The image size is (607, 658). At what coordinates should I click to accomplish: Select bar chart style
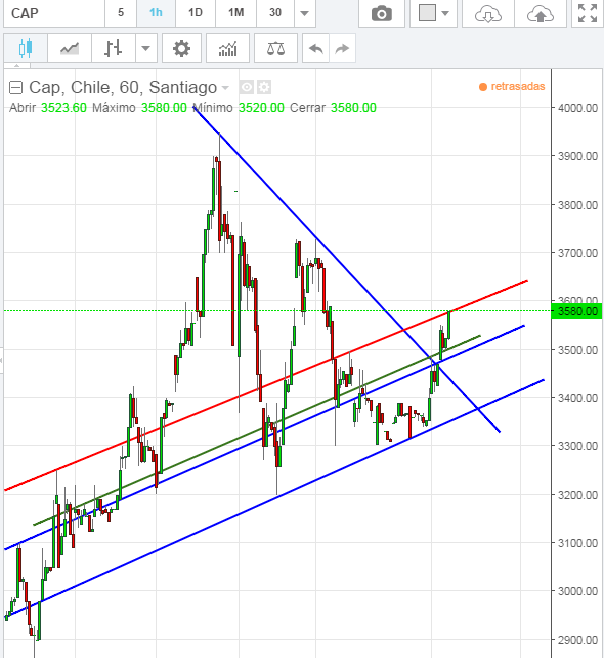(113, 48)
